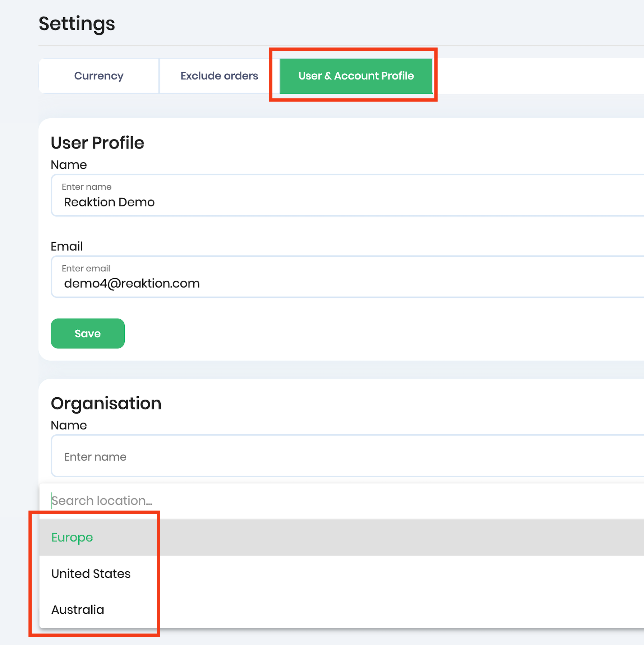The height and width of the screenshot is (645, 644).
Task: Click the Name label under User Profile
Action: (69, 165)
